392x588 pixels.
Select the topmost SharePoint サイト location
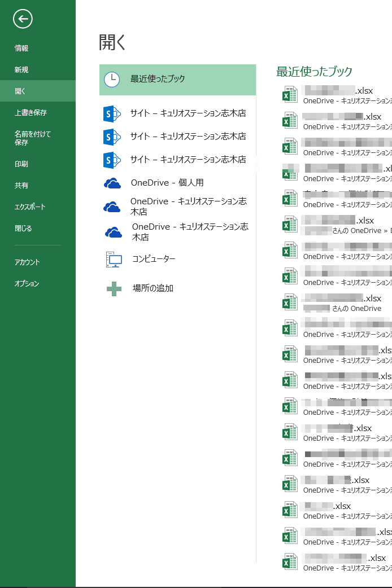pos(177,113)
